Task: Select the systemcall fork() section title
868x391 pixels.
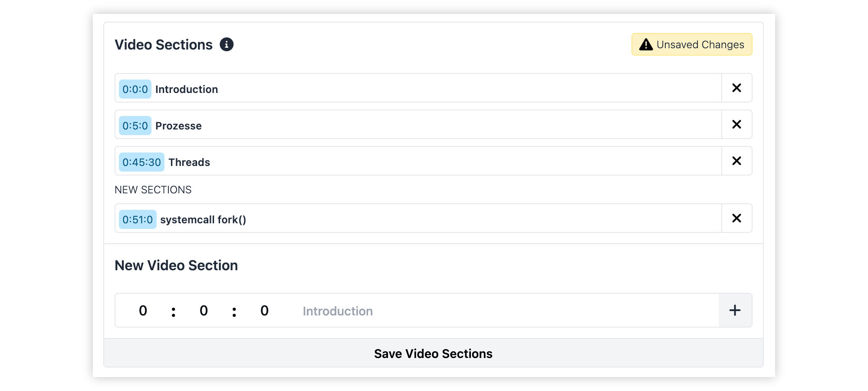Action: click(203, 219)
